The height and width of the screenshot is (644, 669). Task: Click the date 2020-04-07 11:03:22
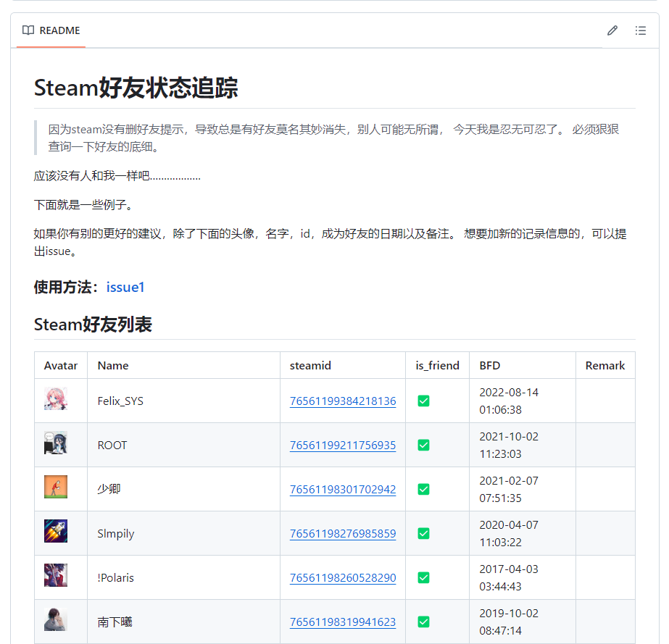click(509, 534)
